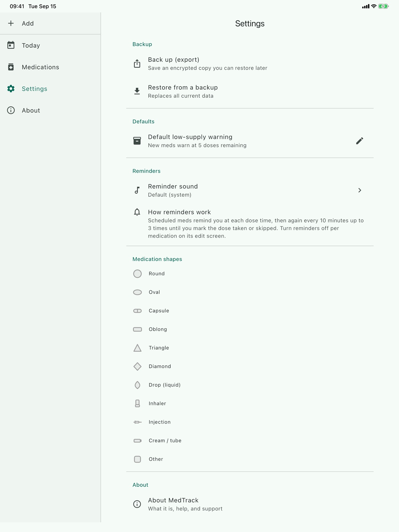Click the Drop (liquid) shape icon

(137, 385)
